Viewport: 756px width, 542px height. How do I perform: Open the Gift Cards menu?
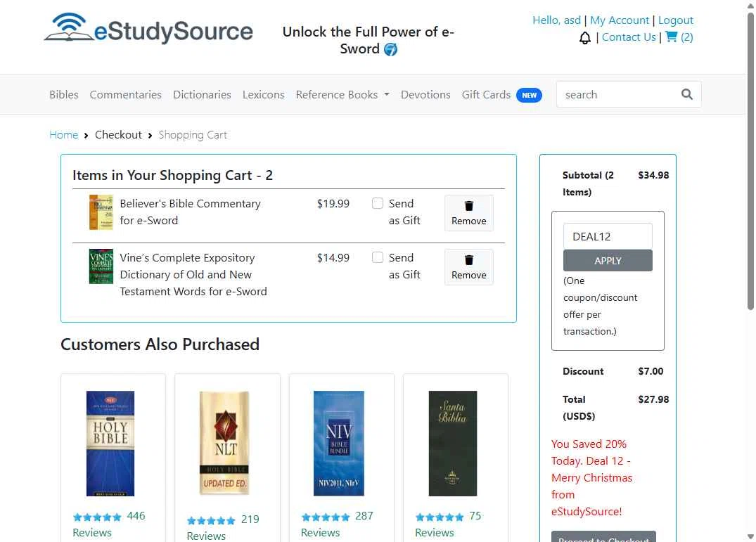486,94
